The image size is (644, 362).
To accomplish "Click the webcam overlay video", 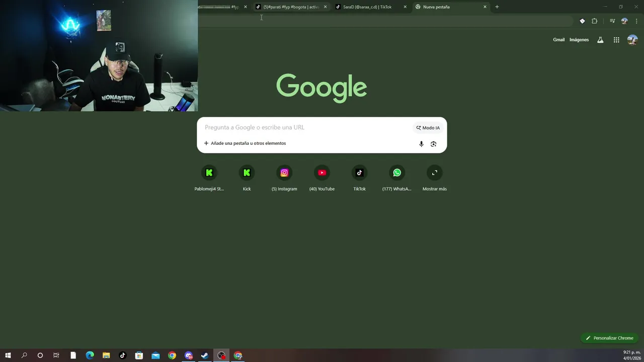I will click(x=99, y=55).
